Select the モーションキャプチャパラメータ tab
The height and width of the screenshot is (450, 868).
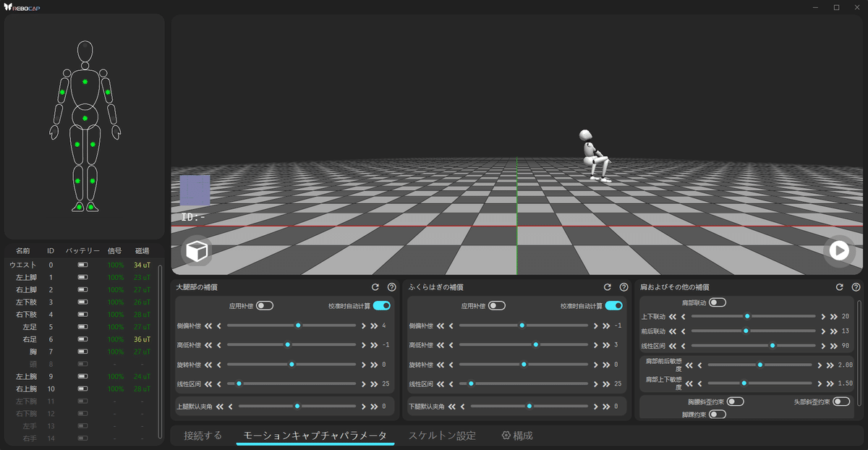click(315, 436)
